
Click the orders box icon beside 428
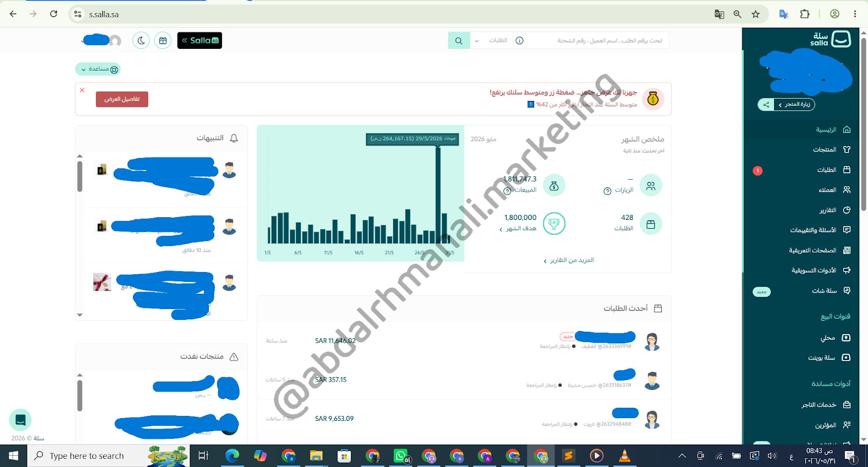pyautogui.click(x=650, y=224)
